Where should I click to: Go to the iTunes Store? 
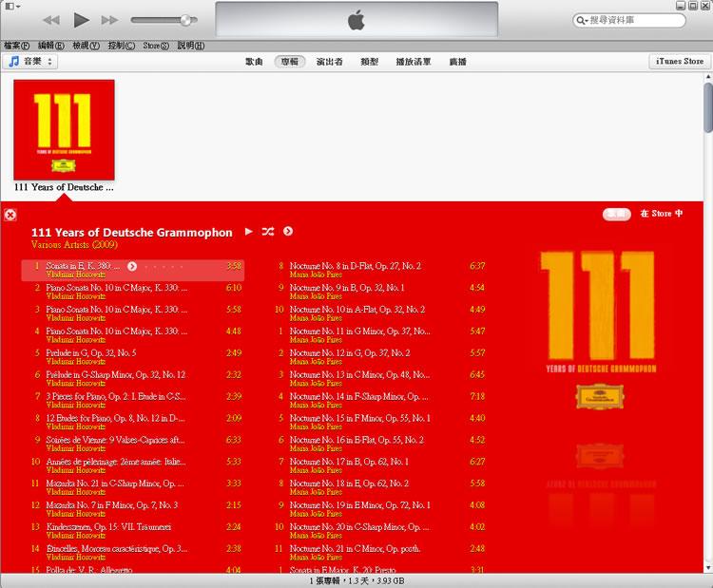(680, 62)
